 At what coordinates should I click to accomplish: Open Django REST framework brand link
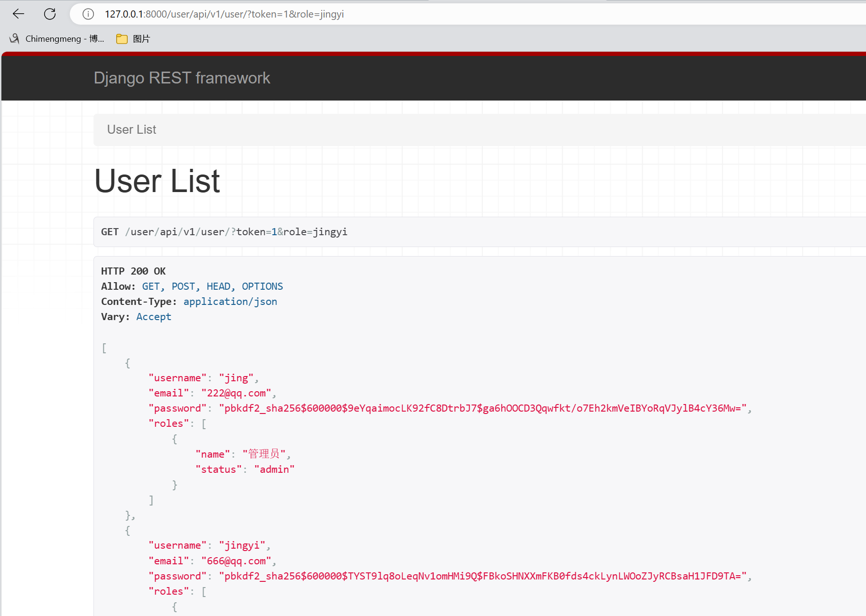coord(182,78)
